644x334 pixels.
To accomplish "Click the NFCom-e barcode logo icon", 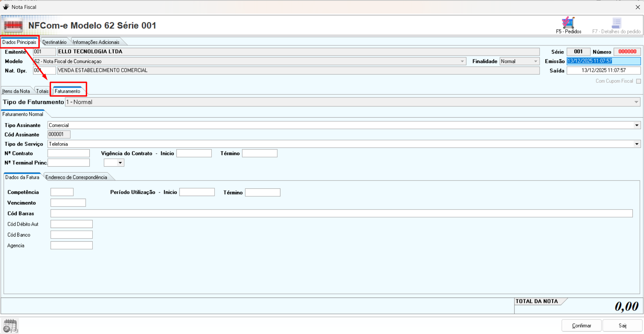I will (x=13, y=26).
